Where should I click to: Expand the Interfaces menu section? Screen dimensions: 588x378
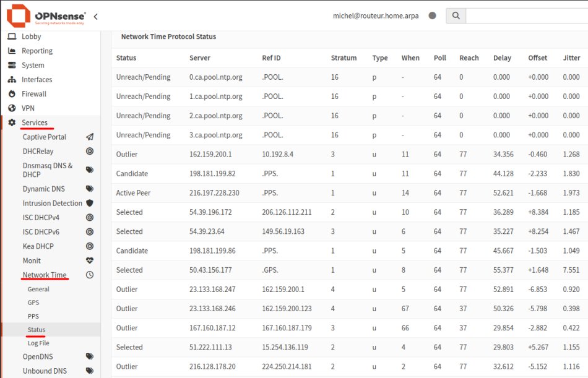click(37, 80)
